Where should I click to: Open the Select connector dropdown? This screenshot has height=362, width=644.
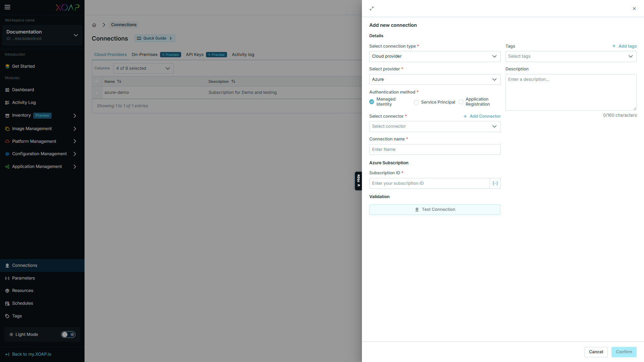click(x=435, y=126)
